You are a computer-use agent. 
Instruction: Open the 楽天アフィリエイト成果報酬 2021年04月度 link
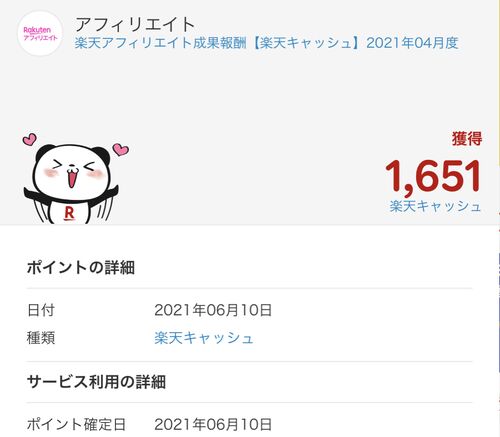(x=266, y=43)
